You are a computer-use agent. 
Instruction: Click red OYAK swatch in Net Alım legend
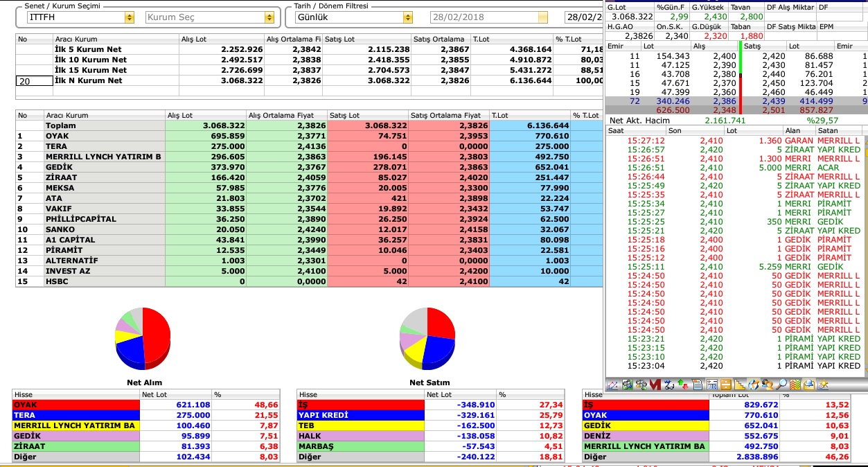(x=76, y=405)
